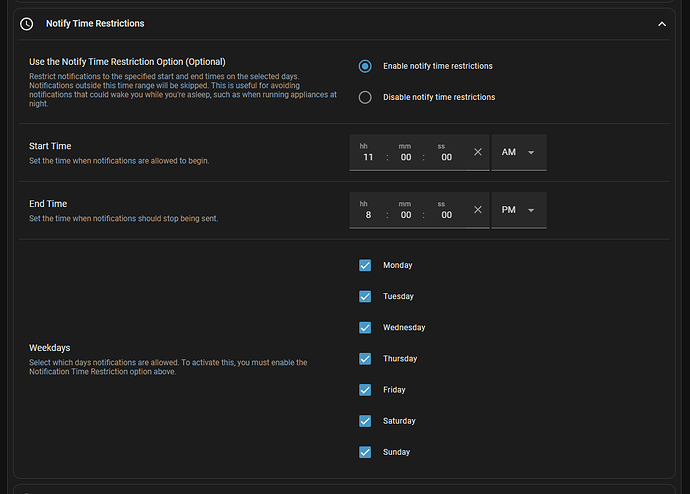Uncheck the Monday checkbox
This screenshot has height=494, width=690.
365,265
